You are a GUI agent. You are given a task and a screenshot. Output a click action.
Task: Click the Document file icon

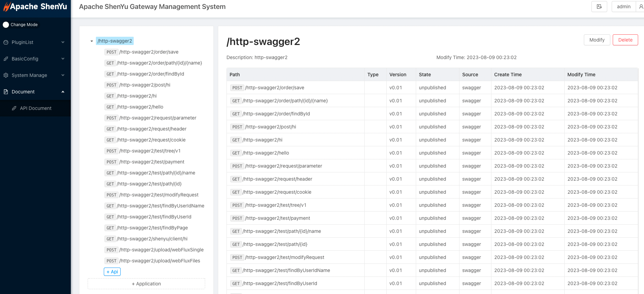6,92
